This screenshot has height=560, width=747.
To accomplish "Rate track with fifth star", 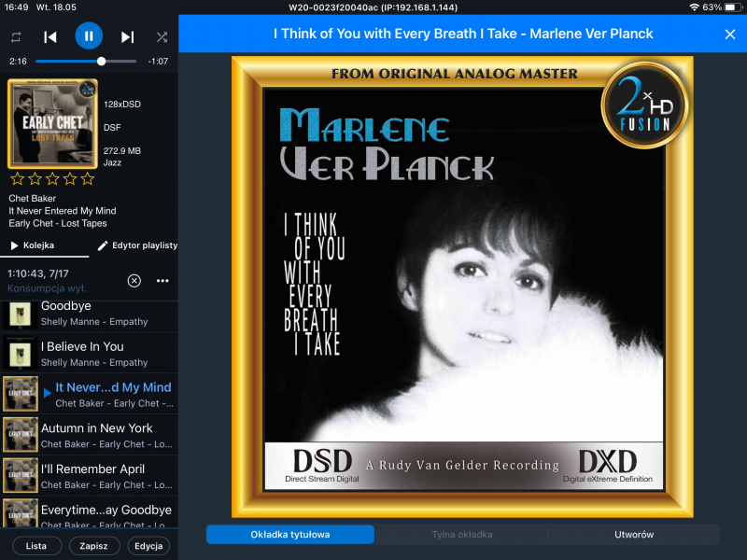I will pos(88,179).
